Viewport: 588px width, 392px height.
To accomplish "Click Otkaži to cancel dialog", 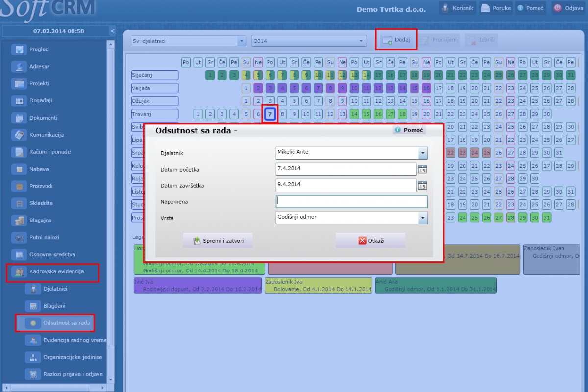I will (x=370, y=241).
